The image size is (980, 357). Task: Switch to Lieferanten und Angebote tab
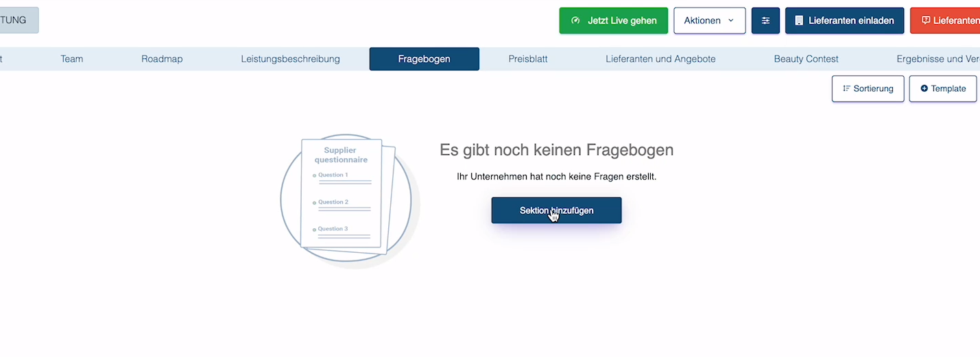pos(660,59)
